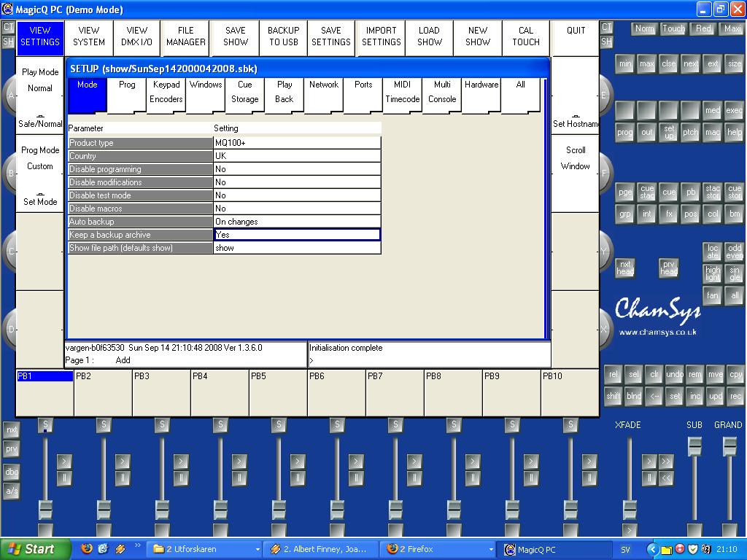Click the 'help' console key
The height and width of the screenshot is (560, 747).
tap(734, 133)
